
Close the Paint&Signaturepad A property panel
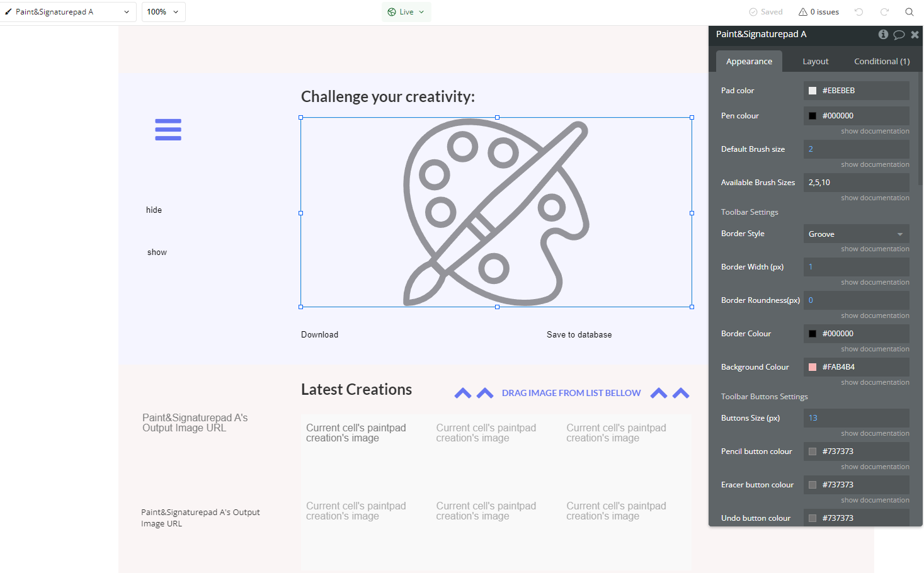915,35
